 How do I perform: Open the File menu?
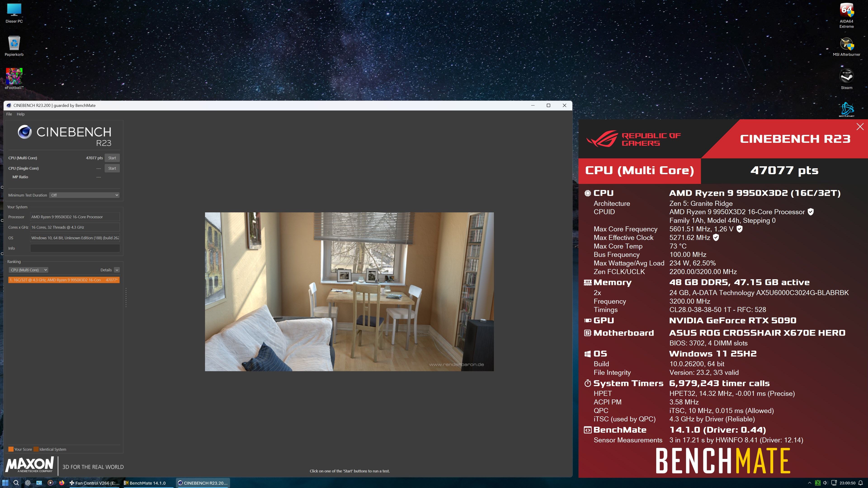(9, 114)
